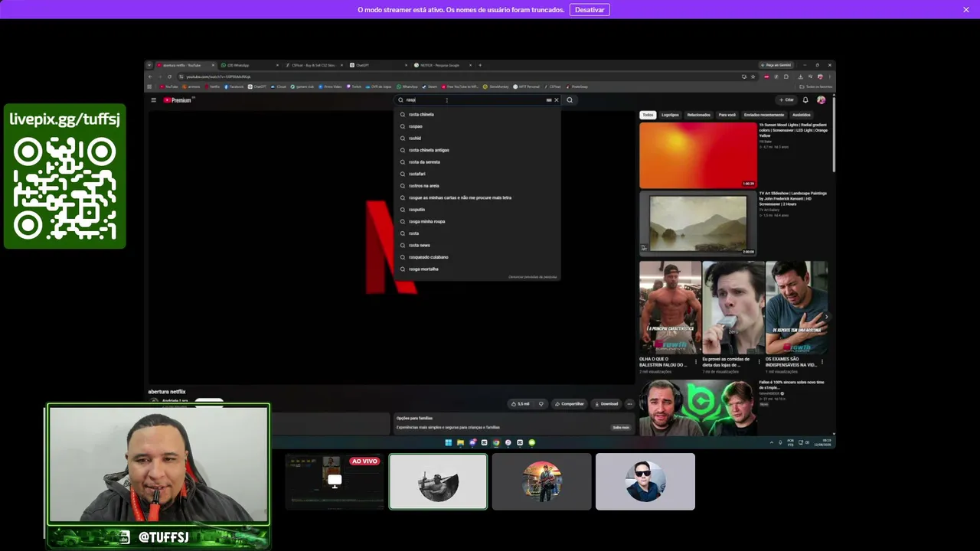Screen dimensions: 980x551
Task: Select suggestion "rasta news"
Action: [477, 245]
